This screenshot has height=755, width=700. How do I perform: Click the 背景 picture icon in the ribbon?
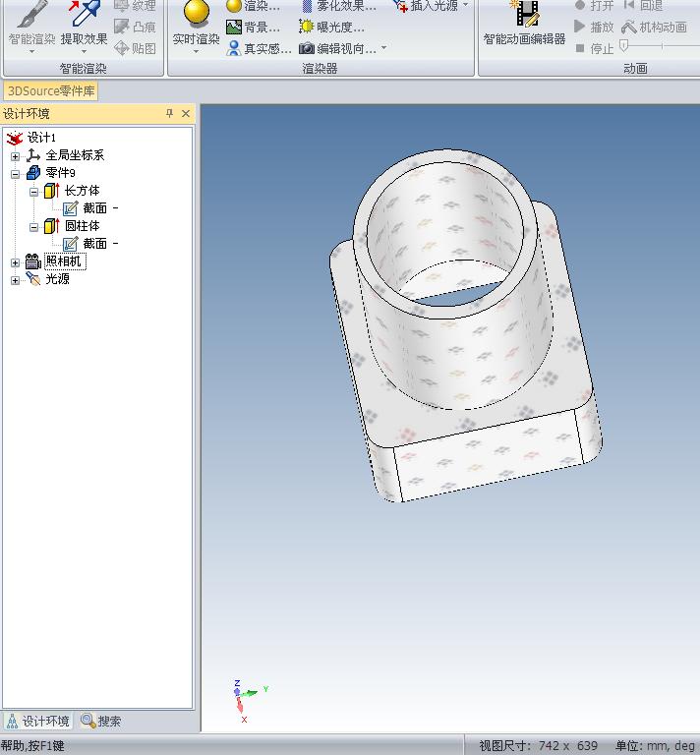(234, 27)
